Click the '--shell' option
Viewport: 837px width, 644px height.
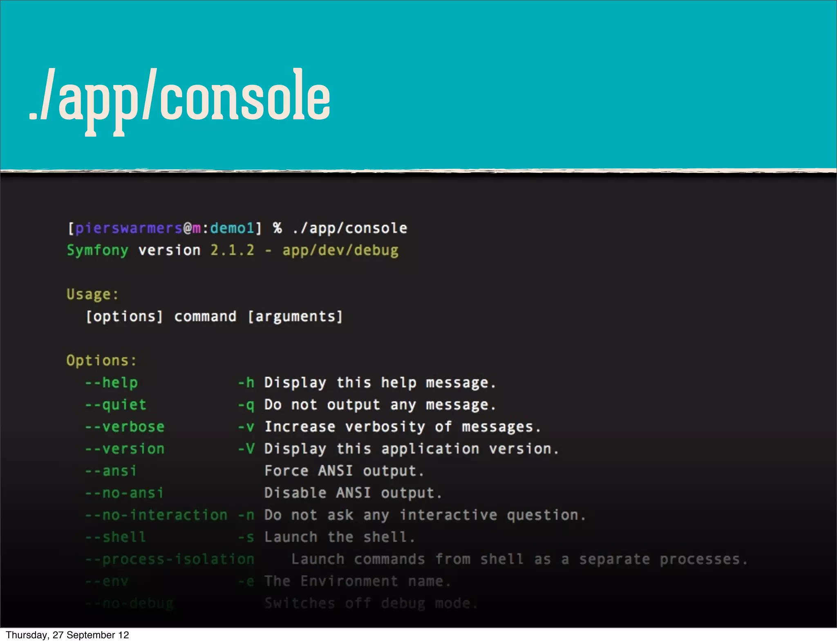(x=116, y=537)
